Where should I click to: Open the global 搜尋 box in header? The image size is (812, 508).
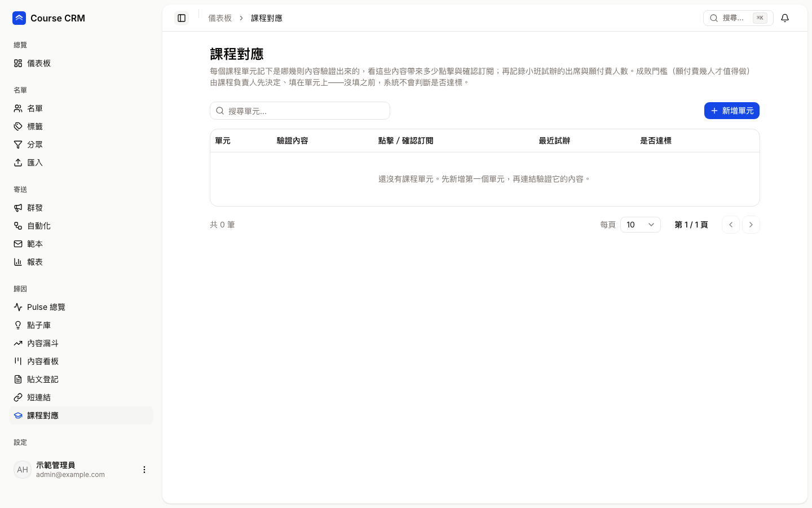[738, 18]
